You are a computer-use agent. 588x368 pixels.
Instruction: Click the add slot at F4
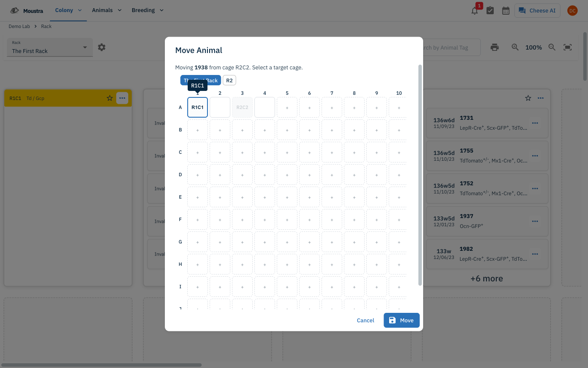tap(265, 219)
